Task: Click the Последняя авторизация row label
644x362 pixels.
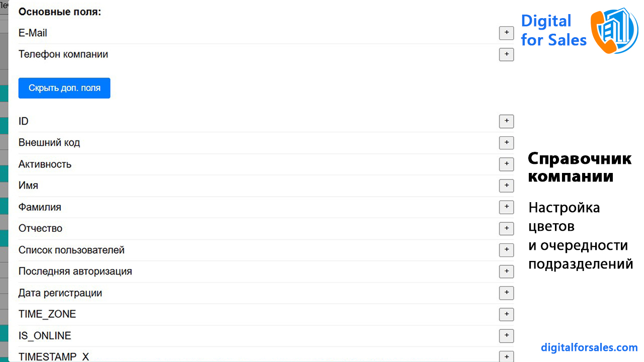Action: point(75,271)
